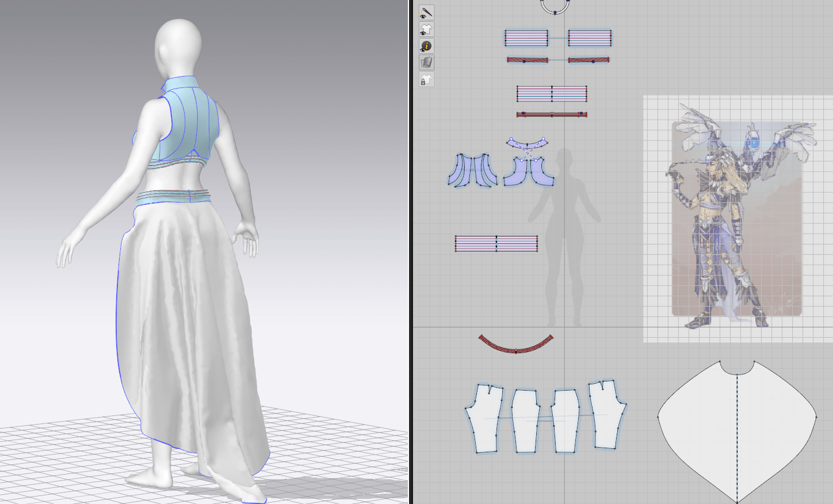Select the striped waistband on the 3D avatar
The height and width of the screenshot is (504, 833).
[173, 197]
